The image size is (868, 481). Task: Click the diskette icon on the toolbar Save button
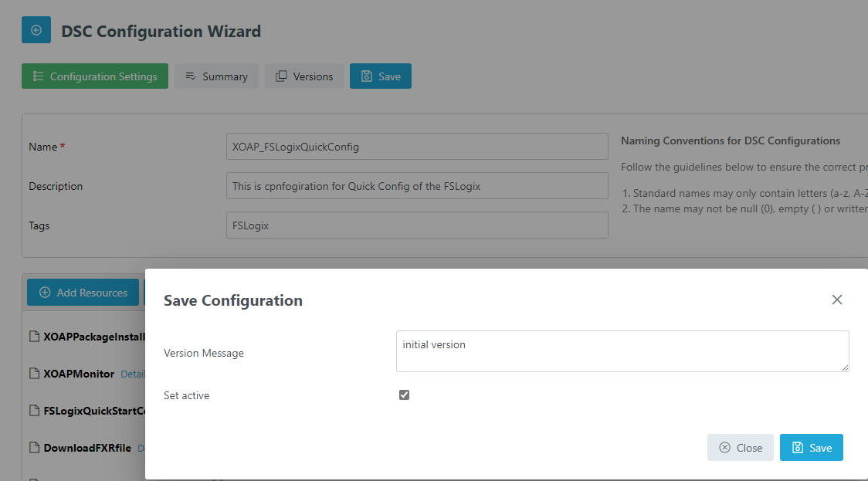tap(367, 76)
